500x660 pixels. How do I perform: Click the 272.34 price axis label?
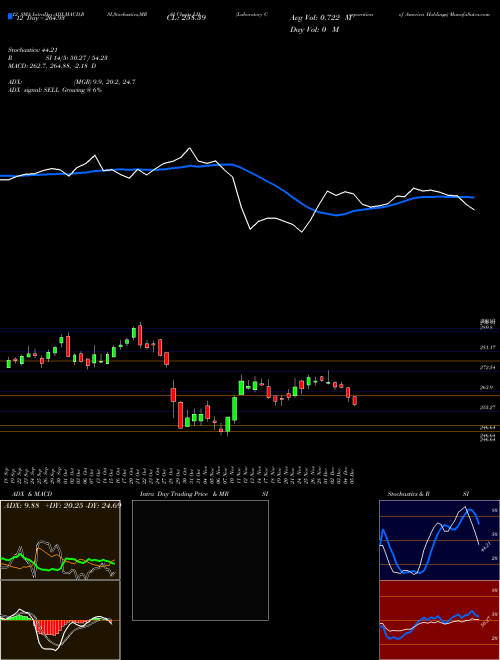coord(488,367)
